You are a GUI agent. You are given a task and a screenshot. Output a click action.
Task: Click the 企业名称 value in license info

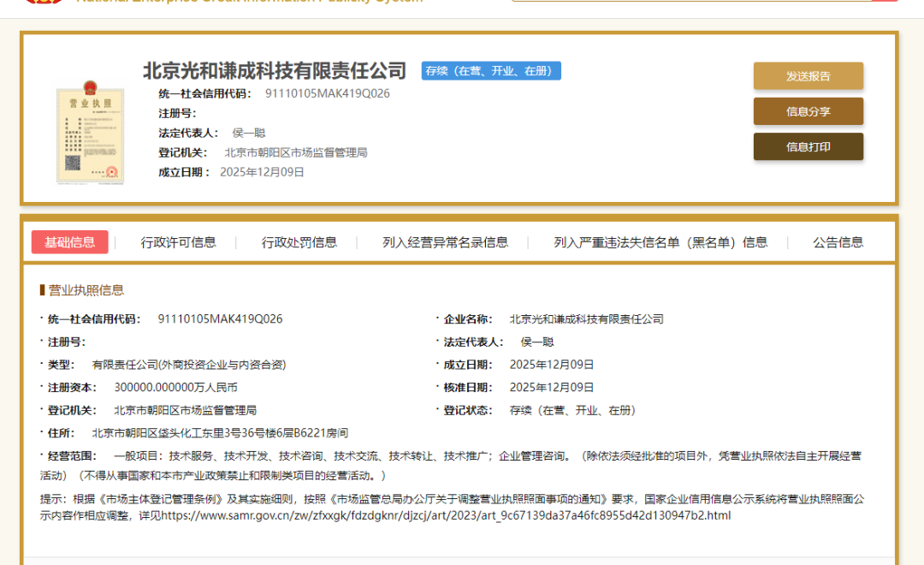586,319
